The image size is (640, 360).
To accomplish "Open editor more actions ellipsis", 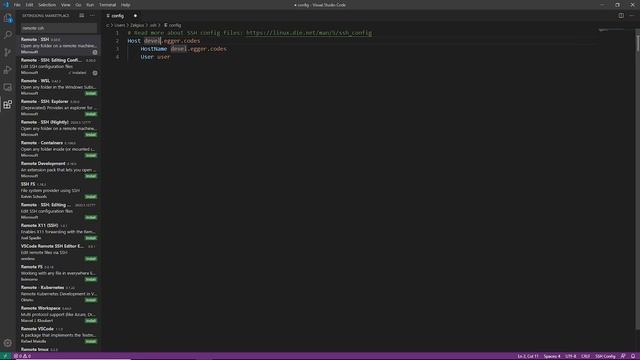I will 632,16.
